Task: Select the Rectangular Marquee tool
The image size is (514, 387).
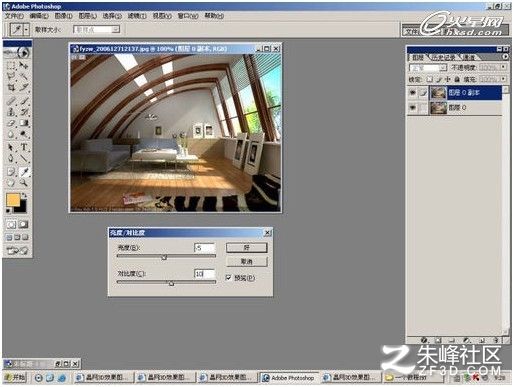Action: (x=11, y=66)
